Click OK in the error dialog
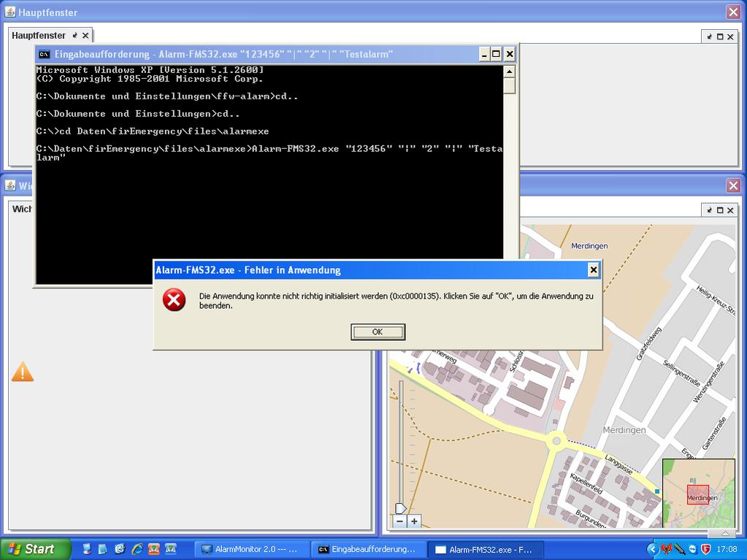This screenshot has width=747, height=560. (x=378, y=332)
